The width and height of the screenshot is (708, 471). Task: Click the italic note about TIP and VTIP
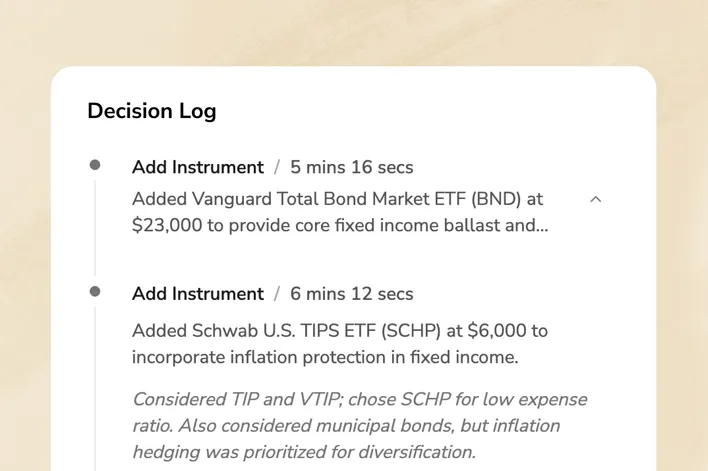pyautogui.click(x=359, y=426)
